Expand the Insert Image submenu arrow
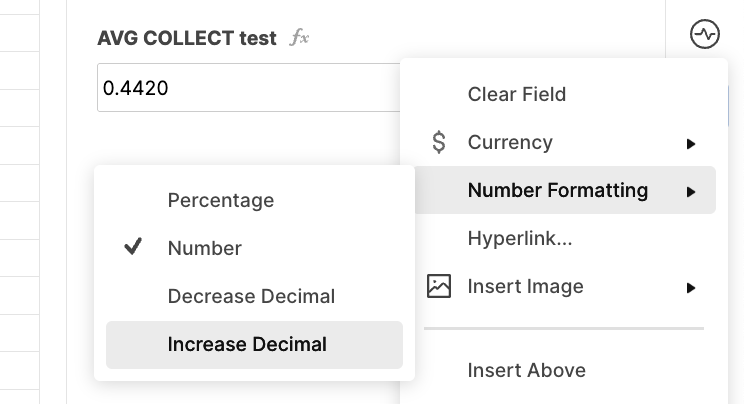The image size is (744, 404). click(x=691, y=288)
